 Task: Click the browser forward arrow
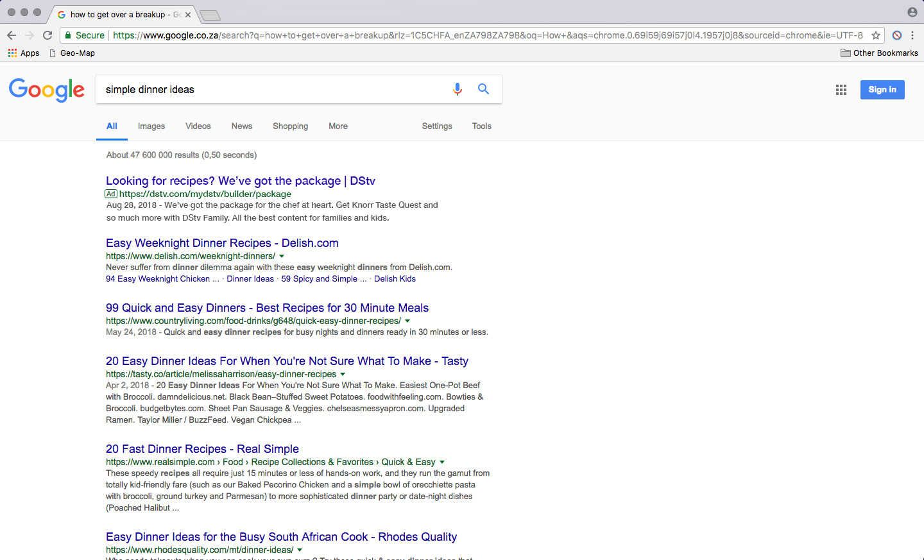[x=30, y=35]
